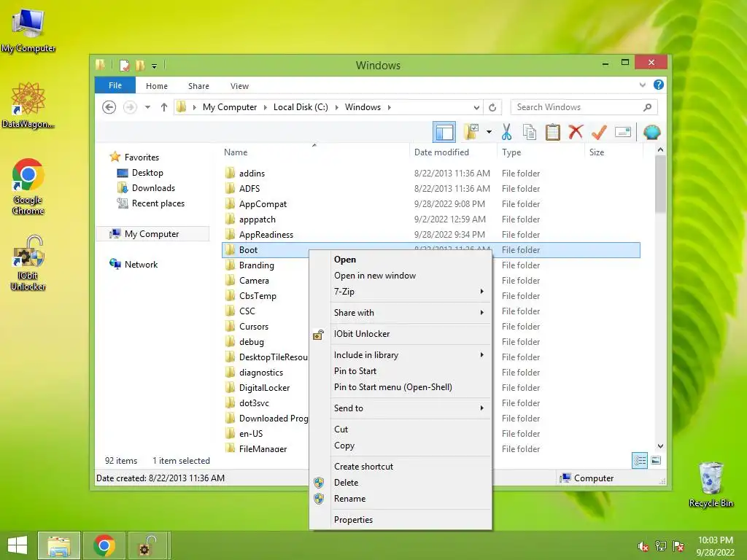
Task: Expand the Send to submenu
Action: click(400, 408)
